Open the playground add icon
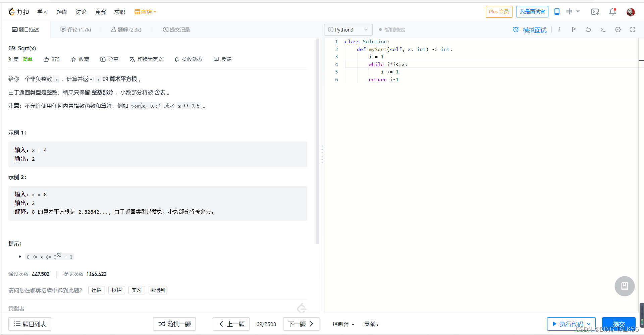The image size is (644, 335). pyautogui.click(x=595, y=12)
